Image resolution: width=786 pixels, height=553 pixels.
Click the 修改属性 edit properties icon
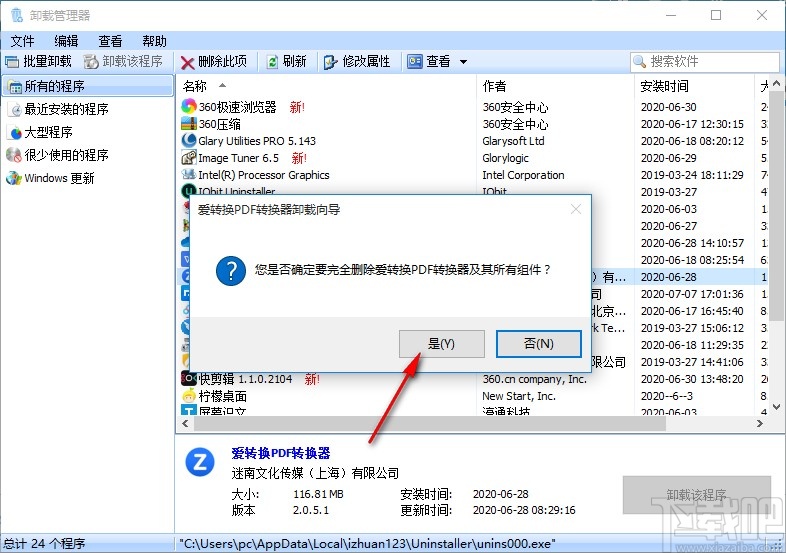(330, 62)
